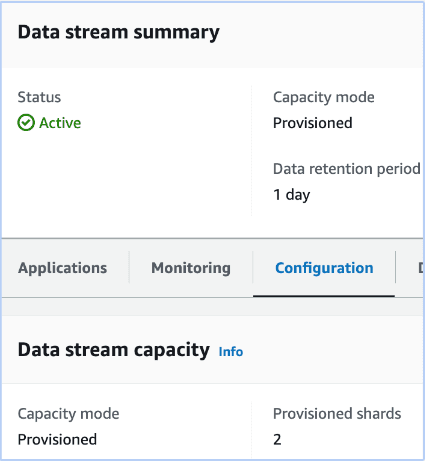Select the Provisioned value under stream capacity
This screenshot has width=425, height=461.
(57, 439)
